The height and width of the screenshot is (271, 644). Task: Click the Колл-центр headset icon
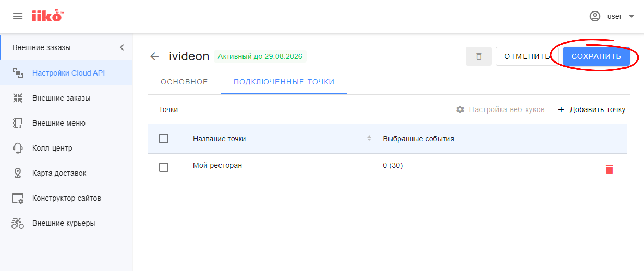(x=18, y=148)
